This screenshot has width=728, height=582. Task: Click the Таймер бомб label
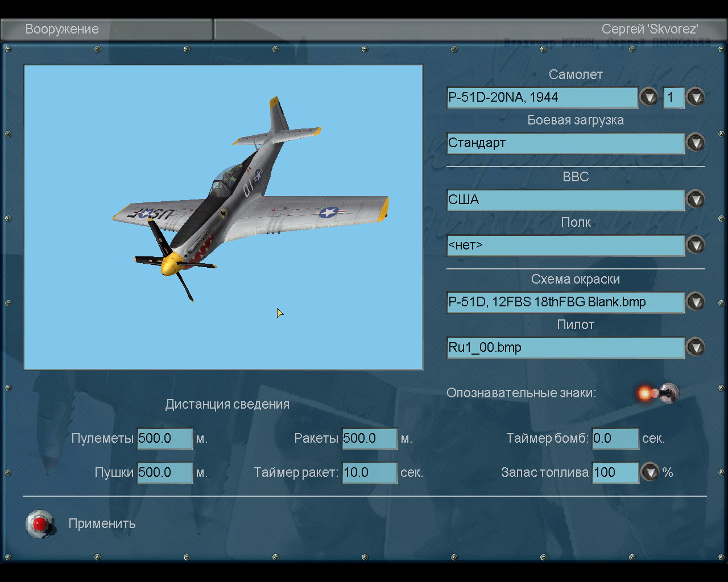(548, 438)
